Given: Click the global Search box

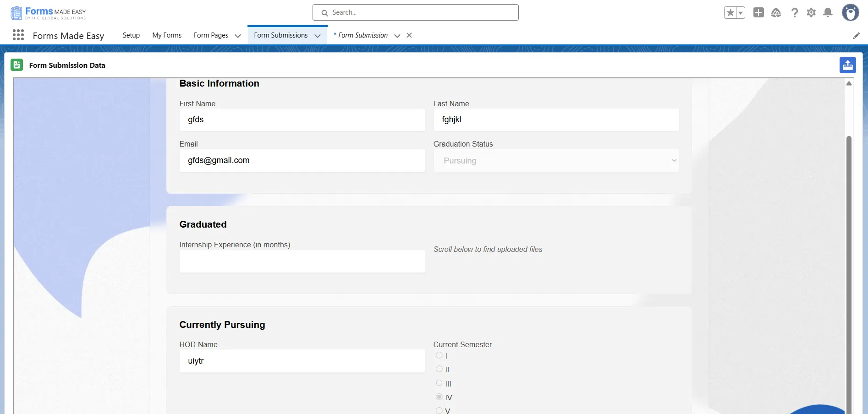Looking at the screenshot, I should [x=415, y=12].
